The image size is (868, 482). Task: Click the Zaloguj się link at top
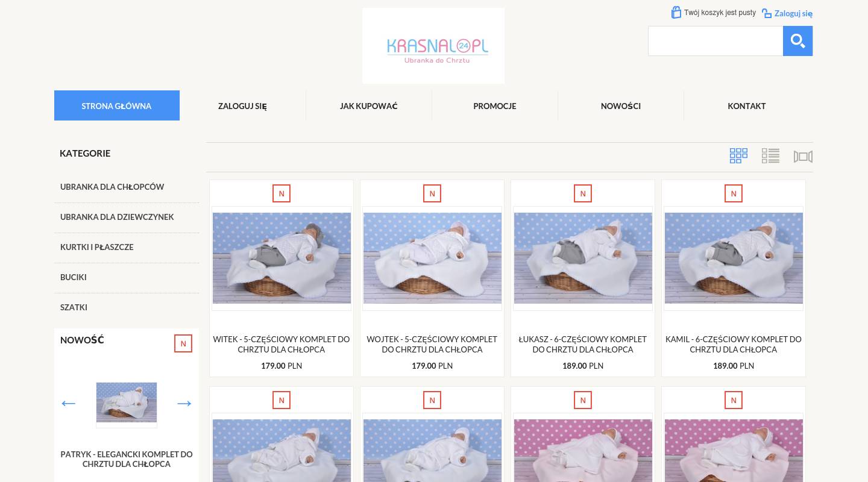click(x=793, y=13)
